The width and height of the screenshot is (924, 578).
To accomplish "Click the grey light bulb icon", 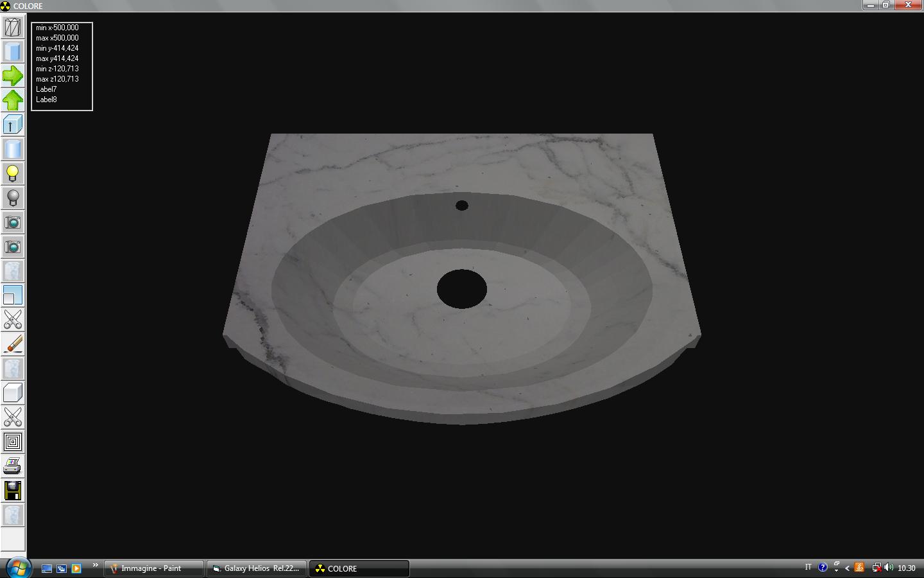I will click(13, 198).
